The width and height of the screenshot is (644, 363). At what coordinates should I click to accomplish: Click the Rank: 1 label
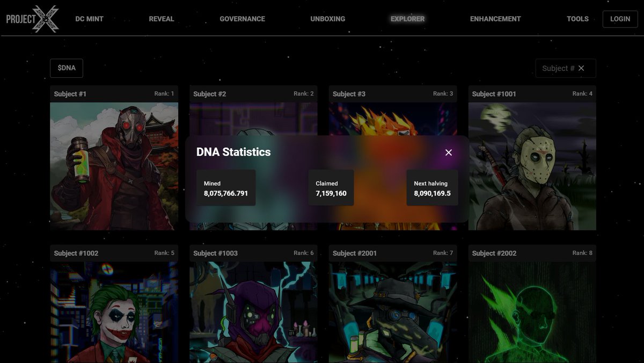click(164, 93)
